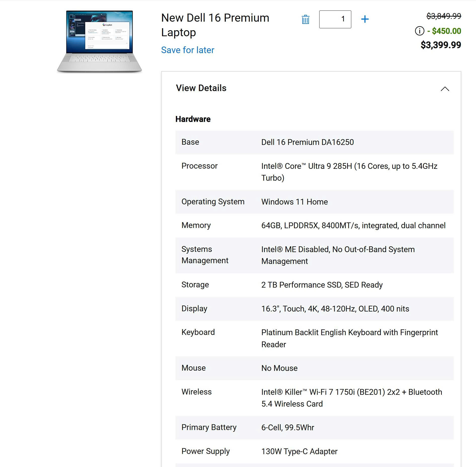This screenshot has width=476, height=467.
Task: Click the Dell 16 Premium DA16250 base value
Action: [x=307, y=142]
